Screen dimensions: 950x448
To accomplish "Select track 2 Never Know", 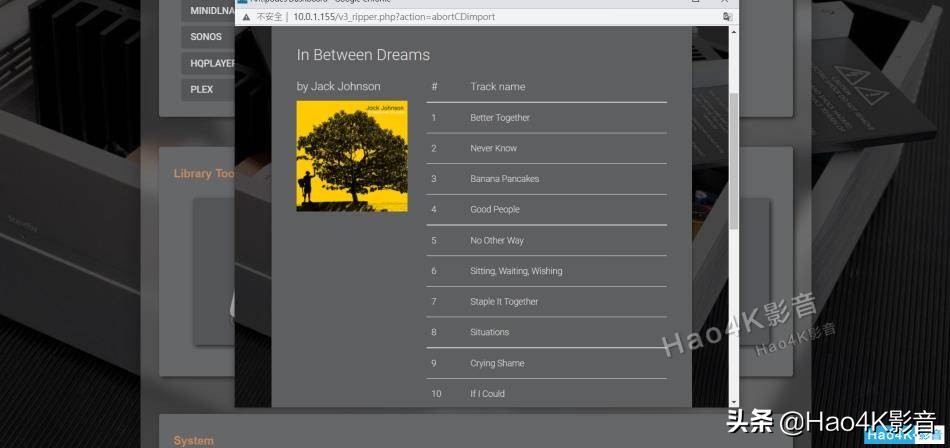I will pyautogui.click(x=546, y=148).
